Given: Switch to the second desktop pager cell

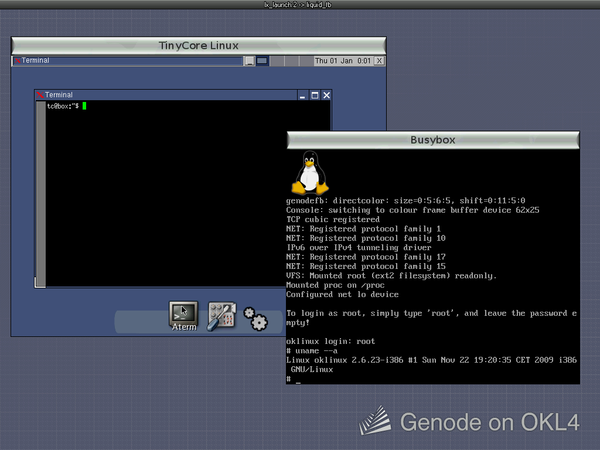Looking at the screenshot, I should (x=277, y=61).
